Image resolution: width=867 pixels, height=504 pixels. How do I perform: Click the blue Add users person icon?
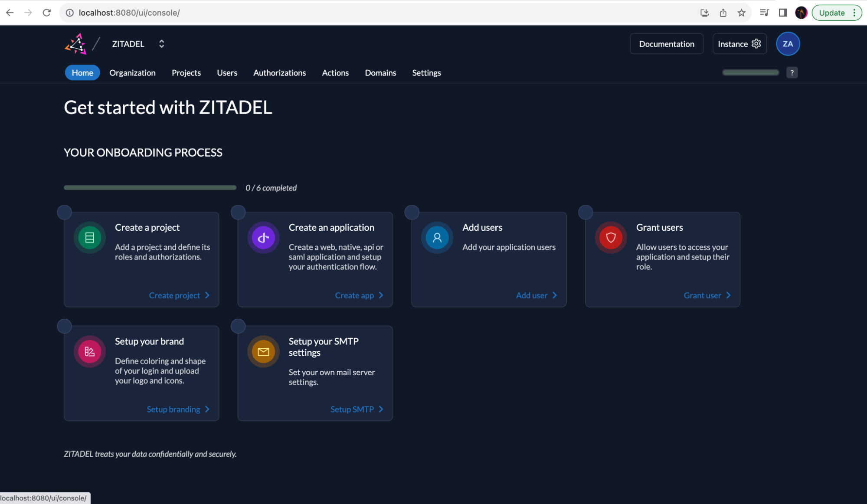point(437,238)
